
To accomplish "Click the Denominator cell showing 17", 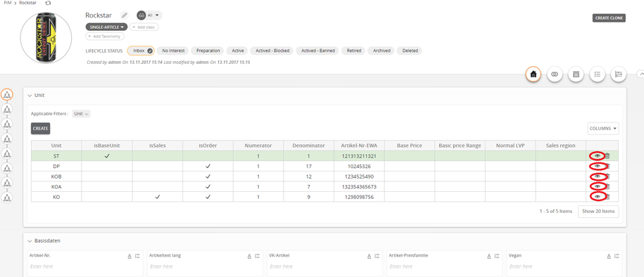I will 308,166.
